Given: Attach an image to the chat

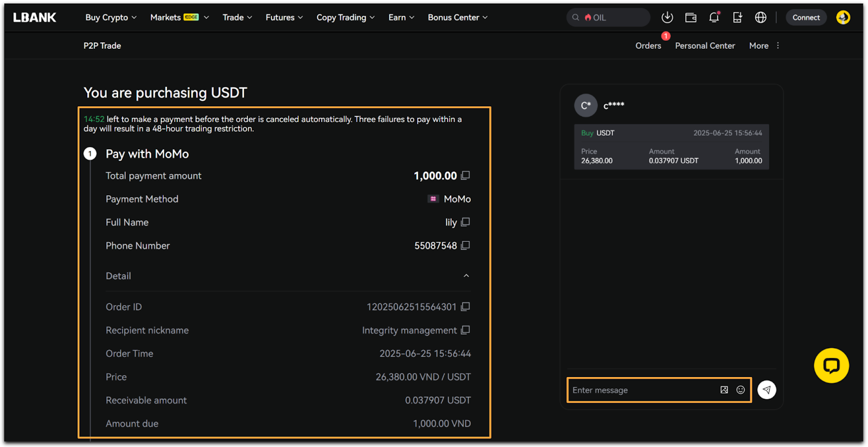Looking at the screenshot, I should pyautogui.click(x=724, y=390).
